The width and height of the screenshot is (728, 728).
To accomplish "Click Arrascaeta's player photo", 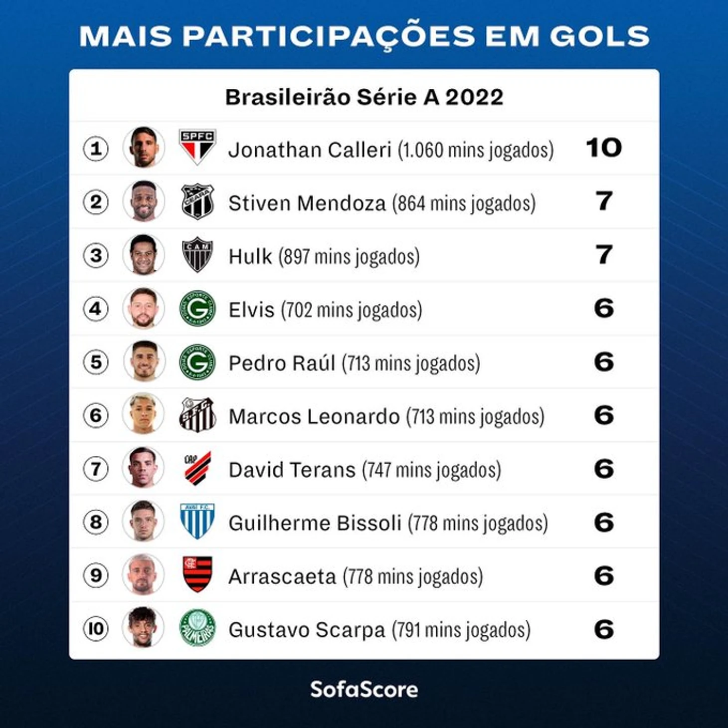I will coord(144,575).
